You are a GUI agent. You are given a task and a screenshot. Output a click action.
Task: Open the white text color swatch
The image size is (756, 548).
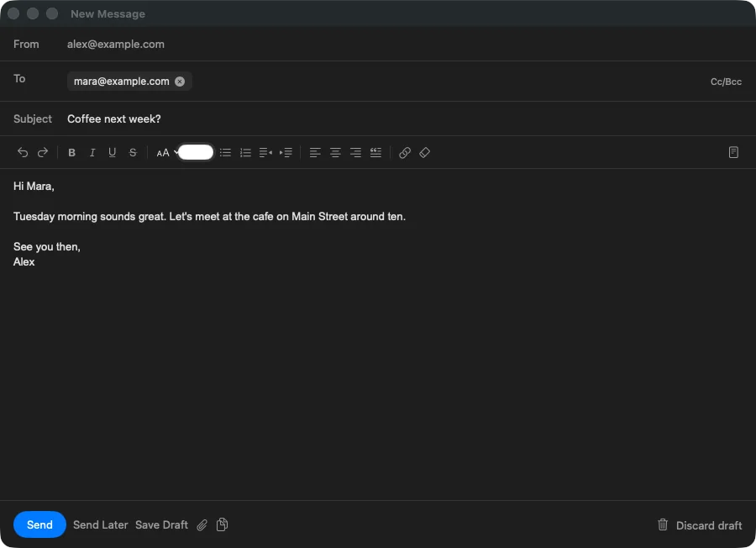click(x=196, y=152)
